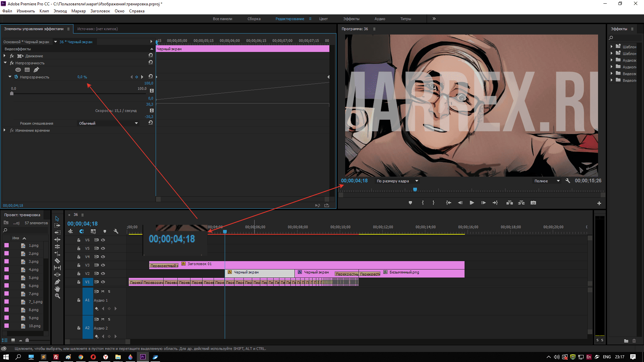
Task: Open zoom level По размеру кадра dropdown
Action: pyautogui.click(x=397, y=181)
